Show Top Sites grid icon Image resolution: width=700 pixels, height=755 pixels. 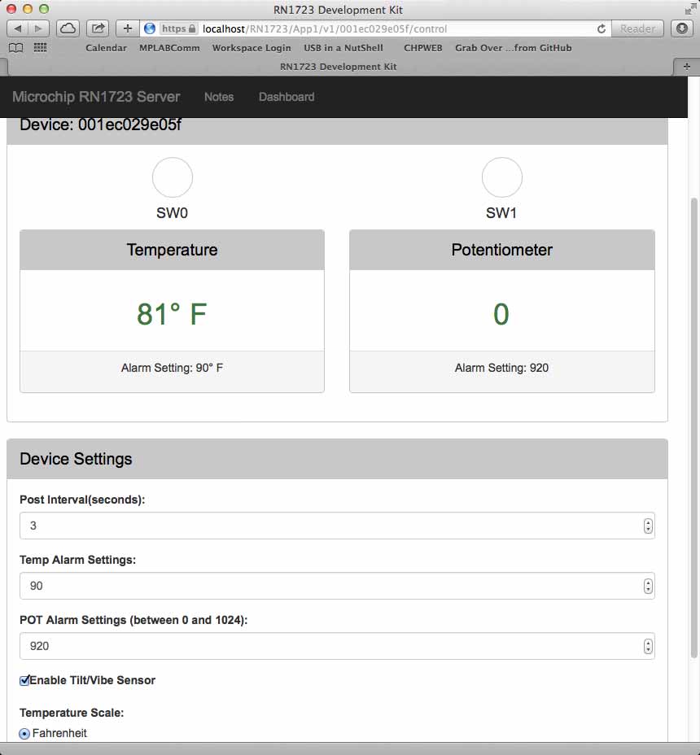click(x=40, y=48)
